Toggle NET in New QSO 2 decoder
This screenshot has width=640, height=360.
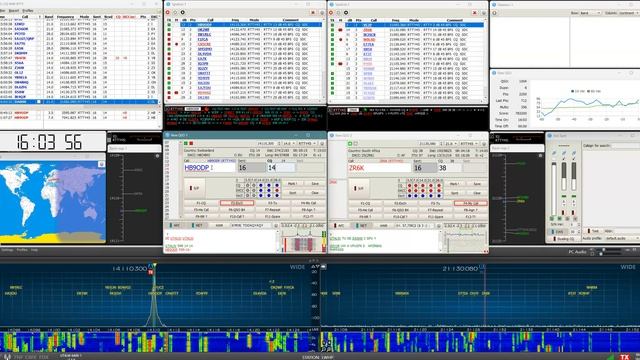pos(361,225)
